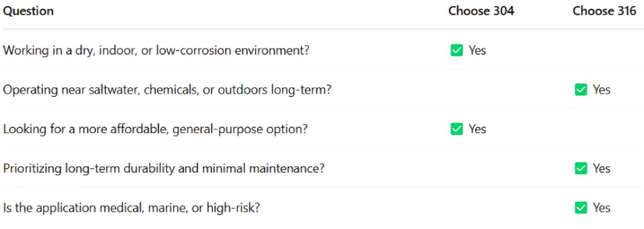Select the Choose 304 column header
The height and width of the screenshot is (229, 644).
pos(481,11)
